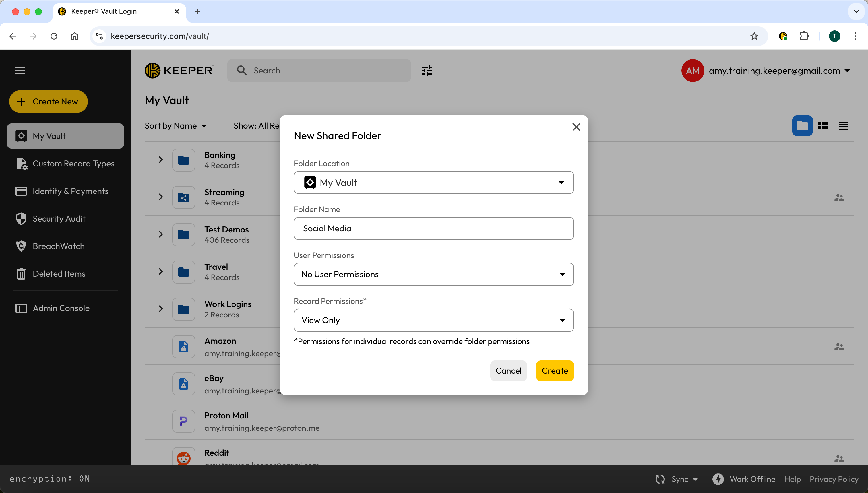This screenshot has width=868, height=493.
Task: Open Security Audit in the sidebar
Action: point(59,218)
